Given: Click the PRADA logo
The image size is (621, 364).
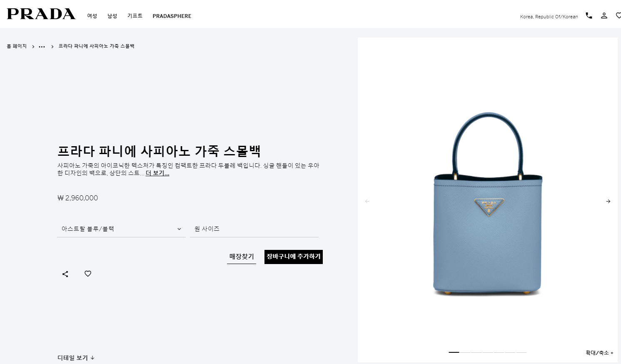Looking at the screenshot, I should pos(41,14).
